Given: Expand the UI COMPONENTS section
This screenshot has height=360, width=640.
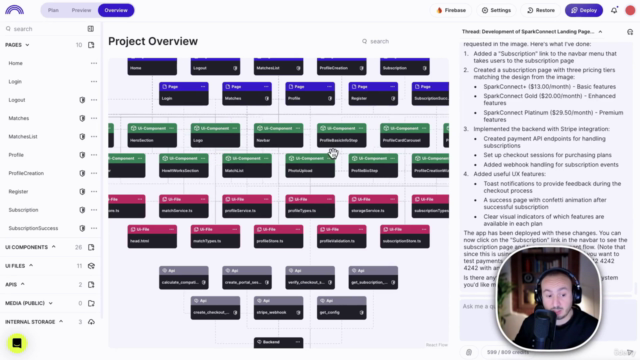Looking at the screenshot, I should (53, 247).
